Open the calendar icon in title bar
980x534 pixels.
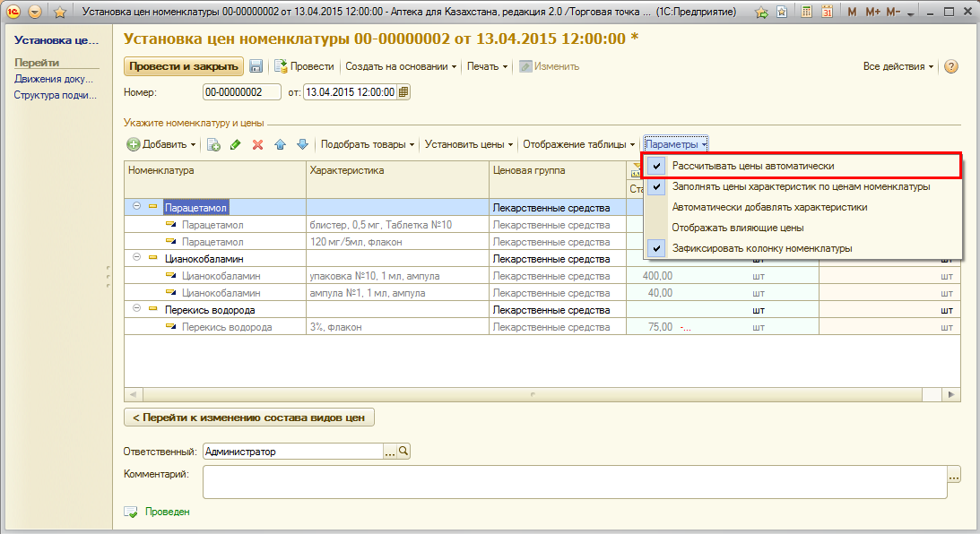pos(827,13)
